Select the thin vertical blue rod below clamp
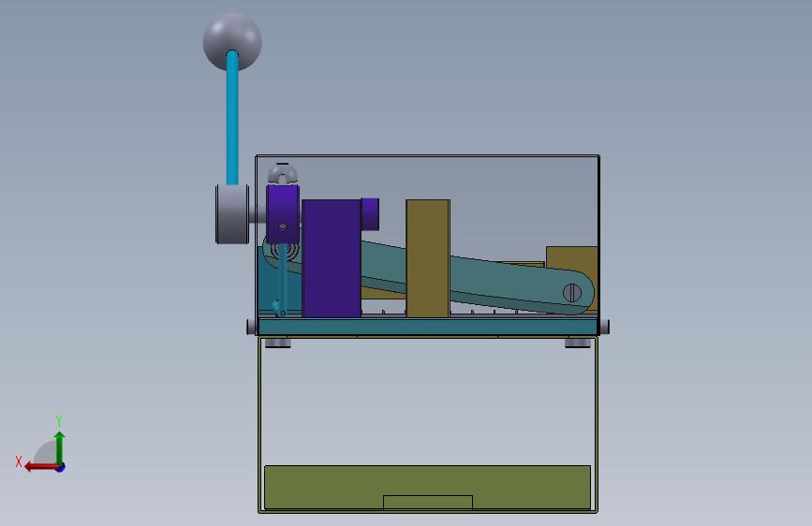This screenshot has width=812, height=526. pyautogui.click(x=282, y=279)
